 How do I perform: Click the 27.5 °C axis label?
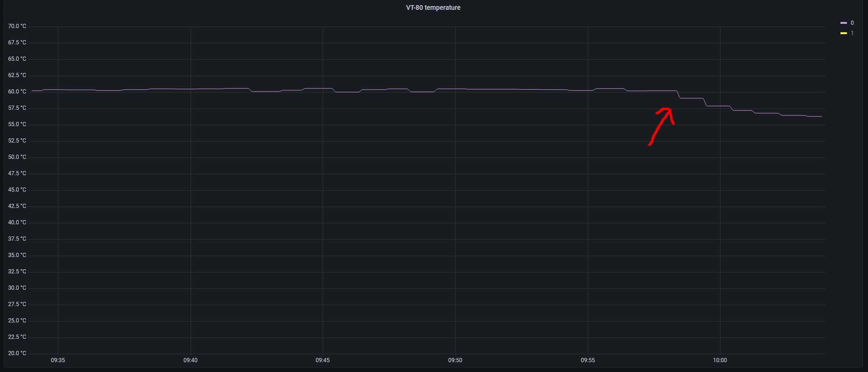[x=17, y=304]
